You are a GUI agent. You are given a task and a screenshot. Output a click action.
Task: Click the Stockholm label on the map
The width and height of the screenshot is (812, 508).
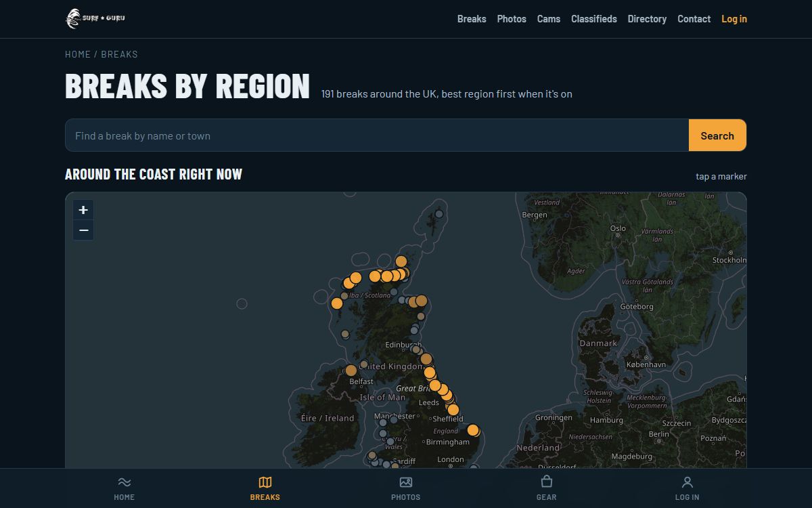tap(729, 260)
